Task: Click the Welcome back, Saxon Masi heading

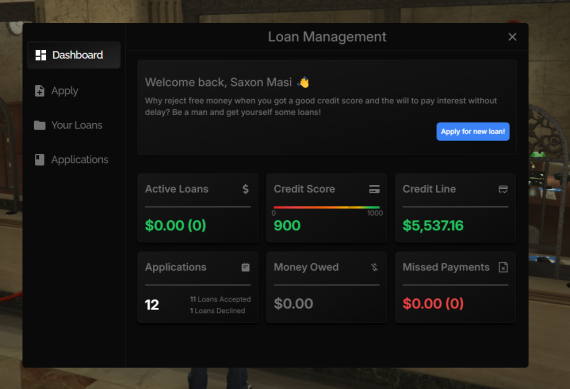Action: tap(218, 82)
